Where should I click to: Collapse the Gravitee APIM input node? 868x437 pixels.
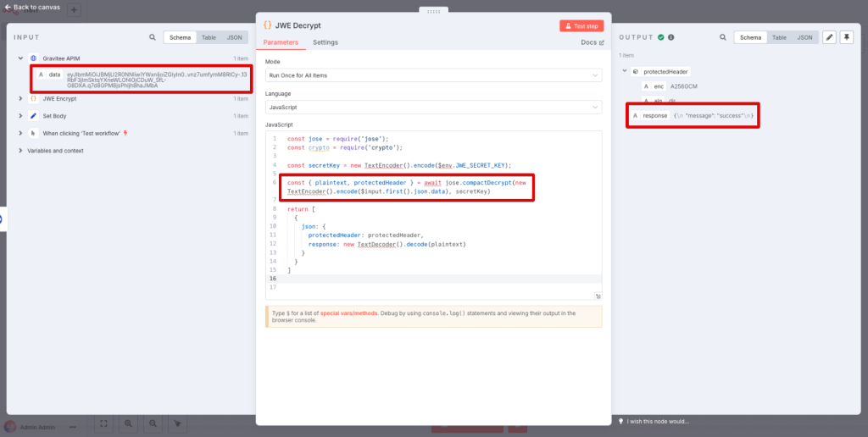point(20,58)
